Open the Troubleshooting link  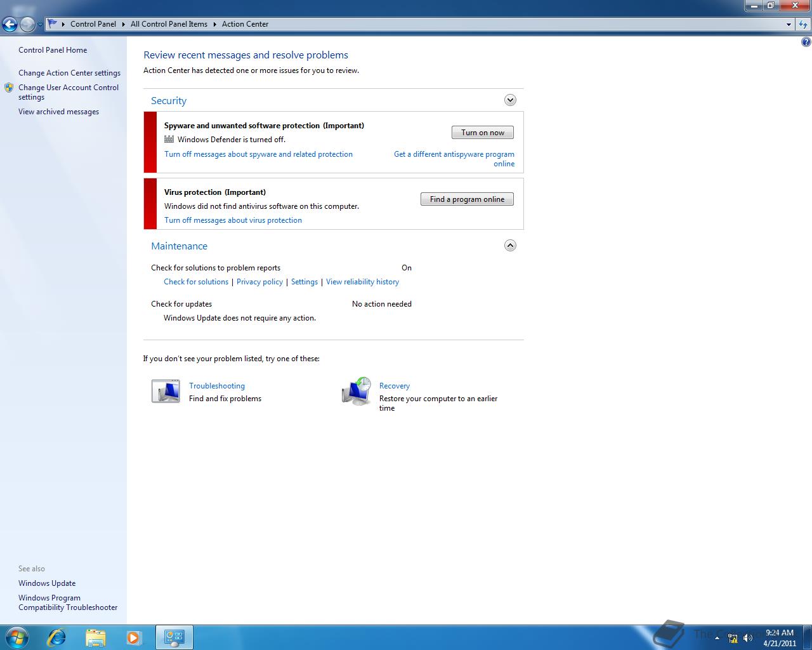(217, 386)
